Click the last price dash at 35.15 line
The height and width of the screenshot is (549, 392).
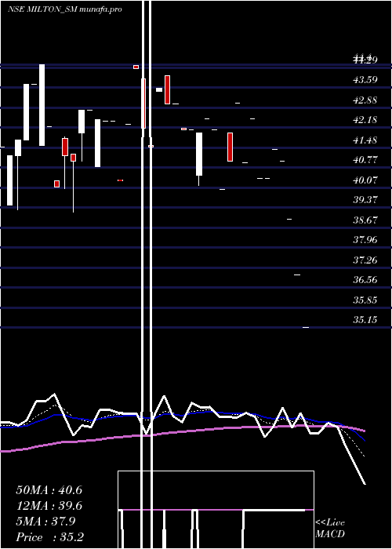[x=306, y=327]
